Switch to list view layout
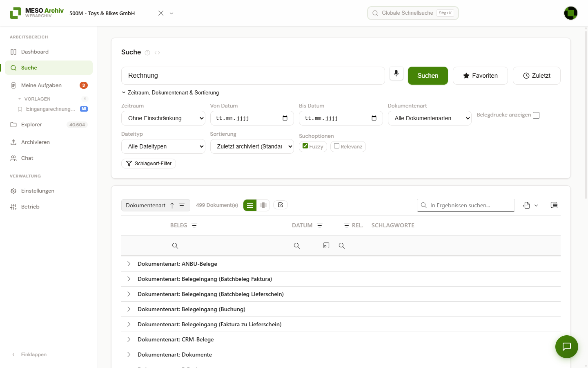588x368 pixels. click(x=250, y=205)
